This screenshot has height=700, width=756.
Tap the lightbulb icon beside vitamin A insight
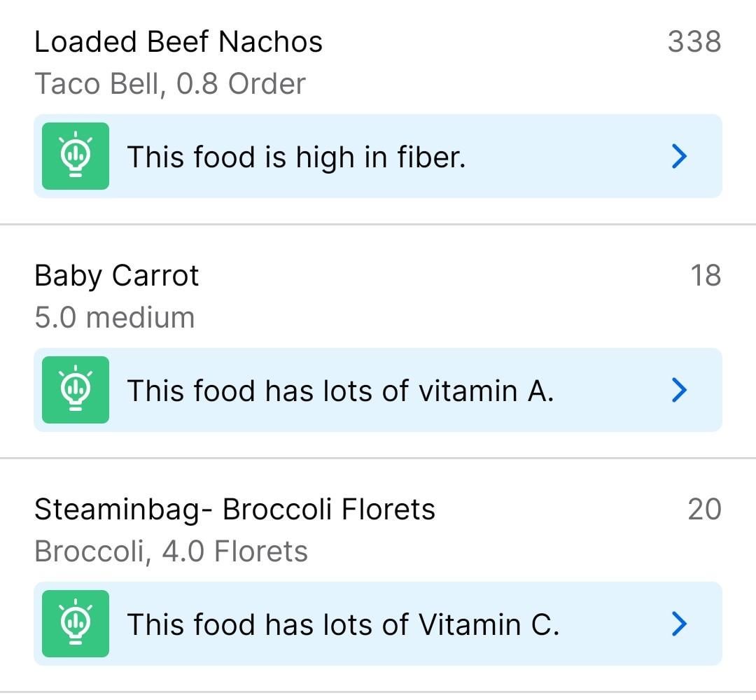75,389
